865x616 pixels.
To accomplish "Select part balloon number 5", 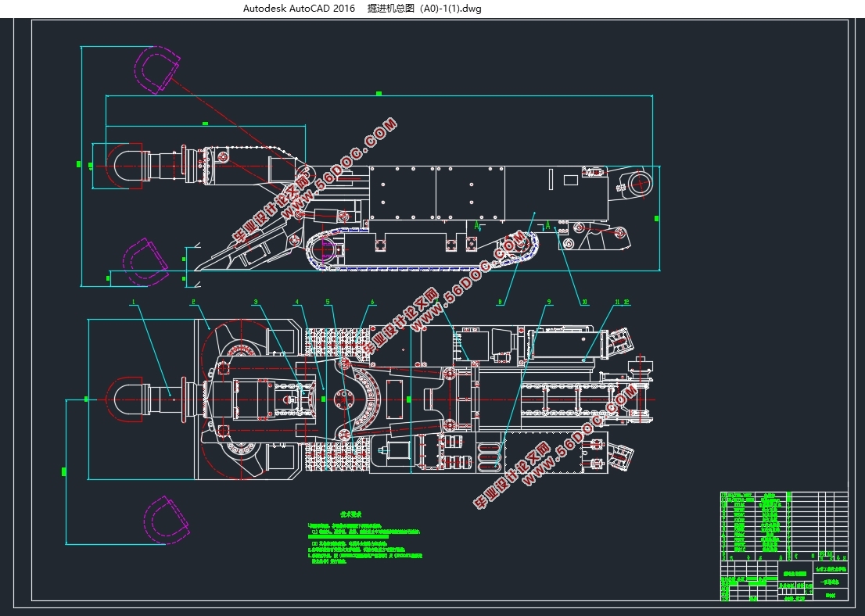I will [327, 302].
